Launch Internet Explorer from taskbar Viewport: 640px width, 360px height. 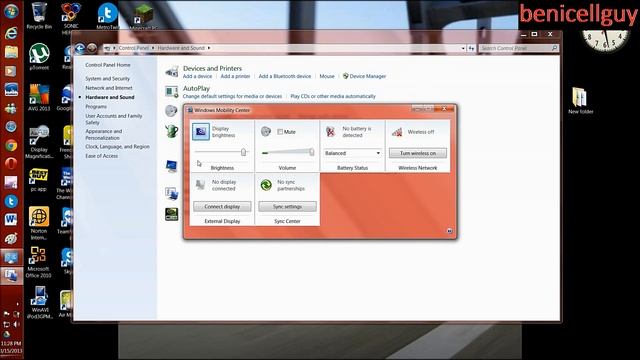tap(11, 33)
